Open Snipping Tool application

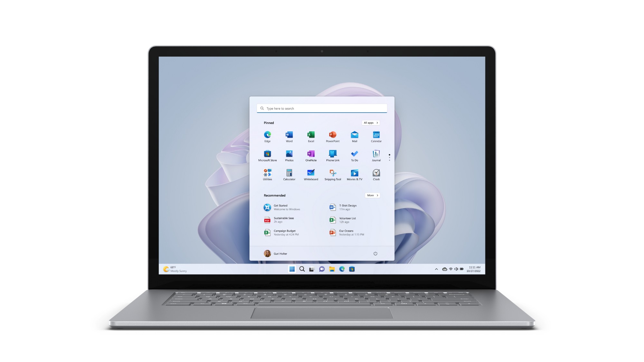point(333,172)
